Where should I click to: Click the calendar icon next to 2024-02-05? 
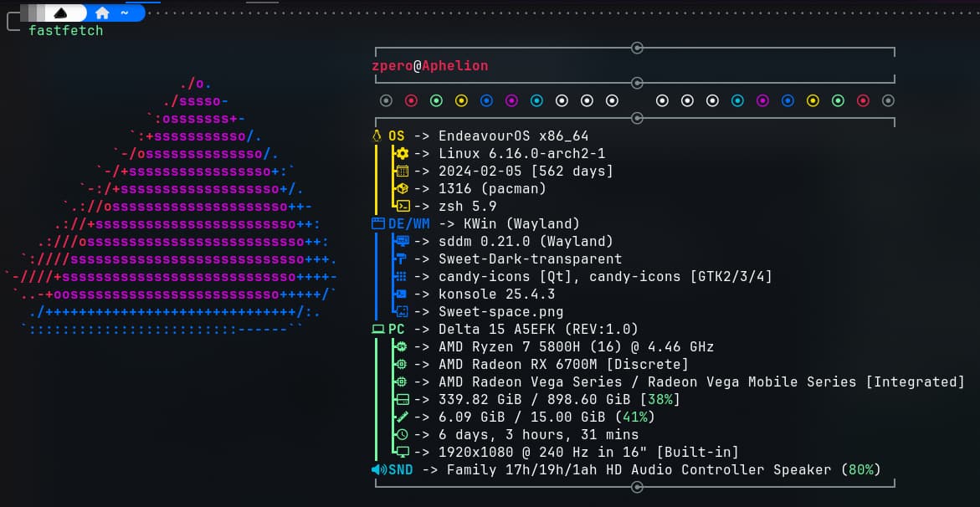tap(402, 171)
